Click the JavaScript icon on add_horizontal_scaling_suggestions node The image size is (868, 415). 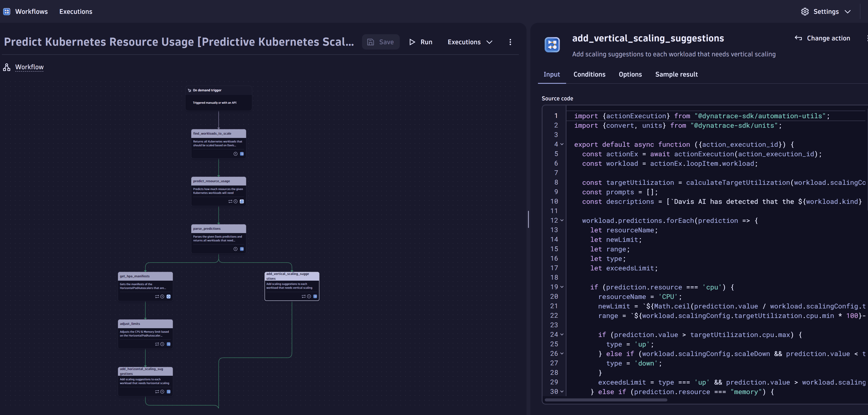pyautogui.click(x=168, y=392)
